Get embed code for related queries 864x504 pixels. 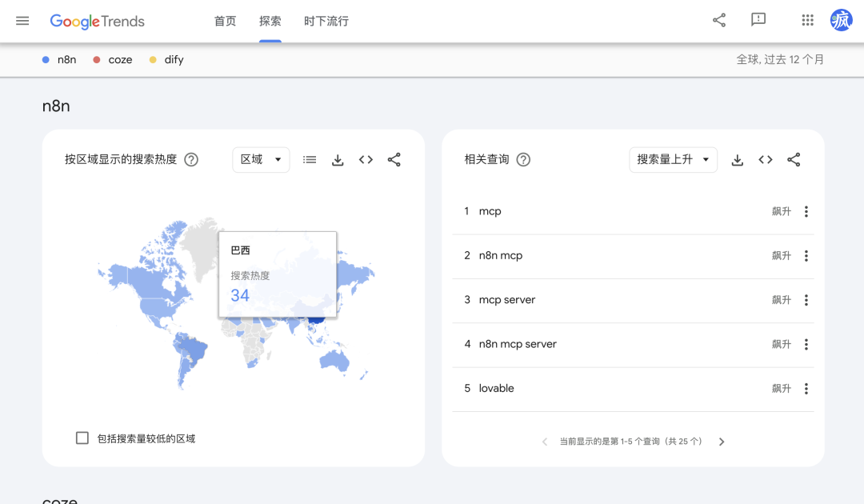766,160
